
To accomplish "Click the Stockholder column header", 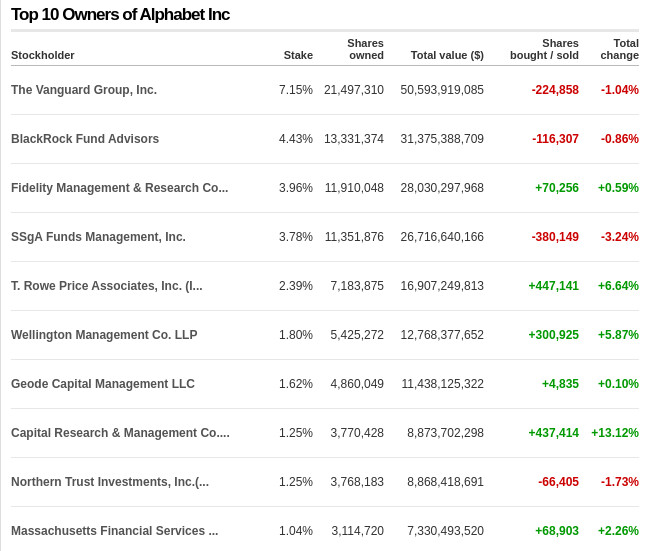I will (43, 55).
